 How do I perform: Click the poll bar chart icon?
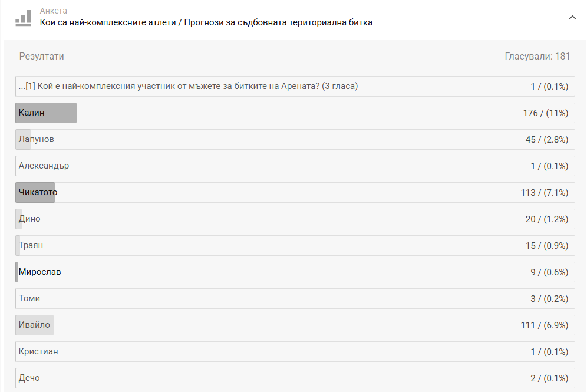click(24, 17)
